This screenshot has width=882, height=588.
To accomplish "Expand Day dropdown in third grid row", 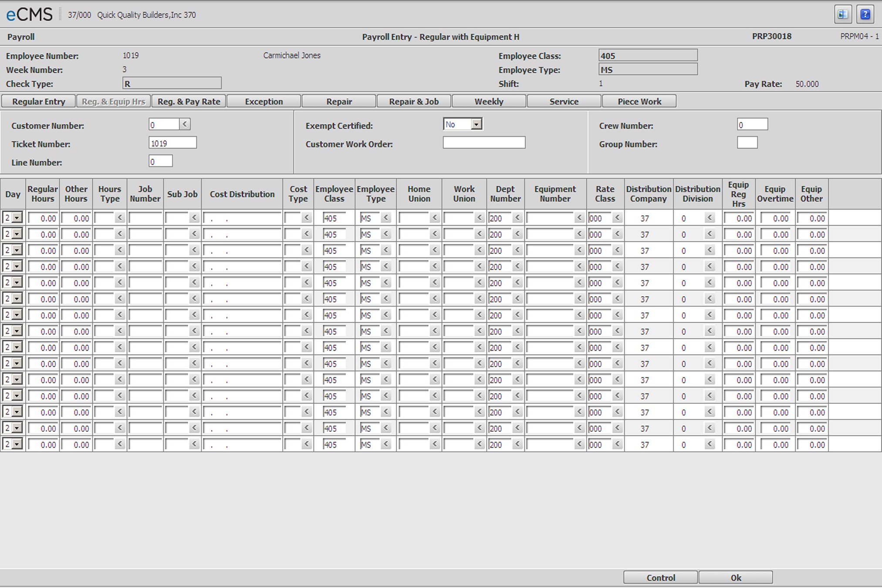I will (17, 250).
